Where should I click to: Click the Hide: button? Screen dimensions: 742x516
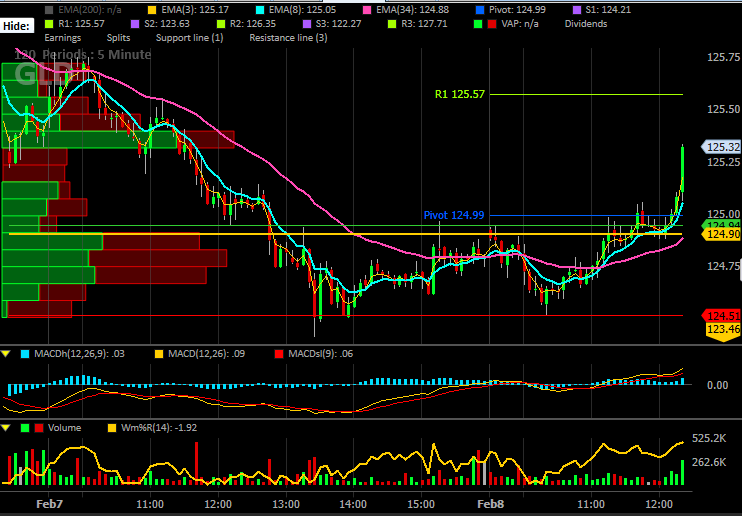click(17, 26)
